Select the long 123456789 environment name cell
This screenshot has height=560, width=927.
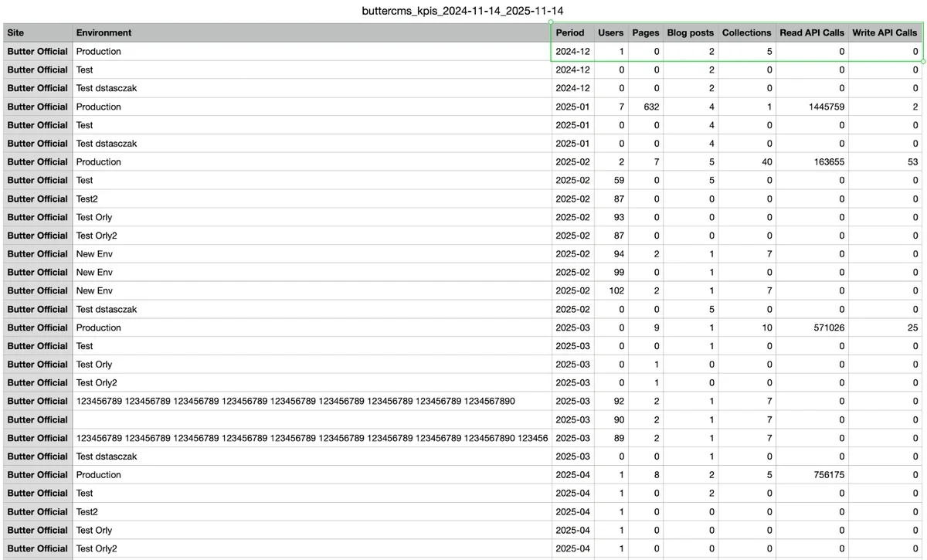(x=311, y=401)
